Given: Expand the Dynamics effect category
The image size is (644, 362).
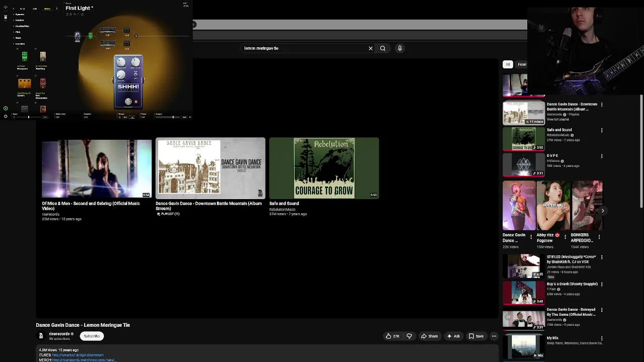Looking at the screenshot, I should coord(20,15).
